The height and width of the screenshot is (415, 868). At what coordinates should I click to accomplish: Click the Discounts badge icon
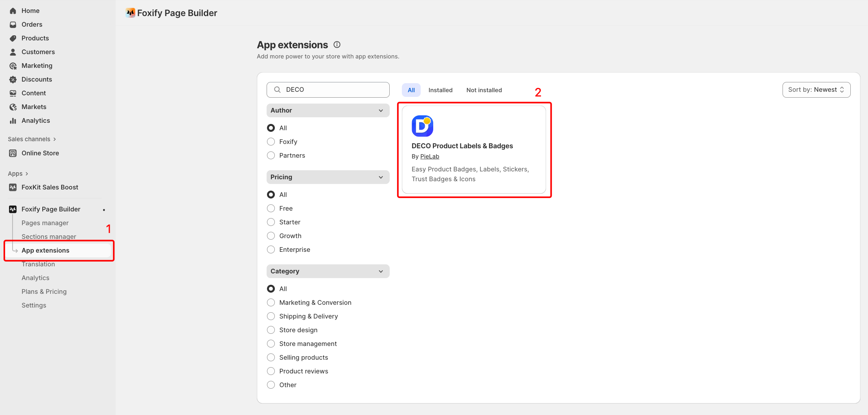point(13,79)
